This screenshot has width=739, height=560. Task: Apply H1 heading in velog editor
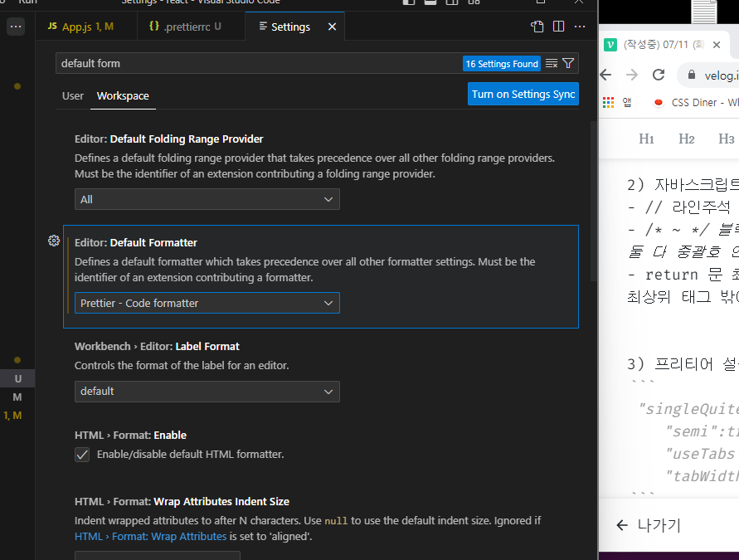click(646, 139)
